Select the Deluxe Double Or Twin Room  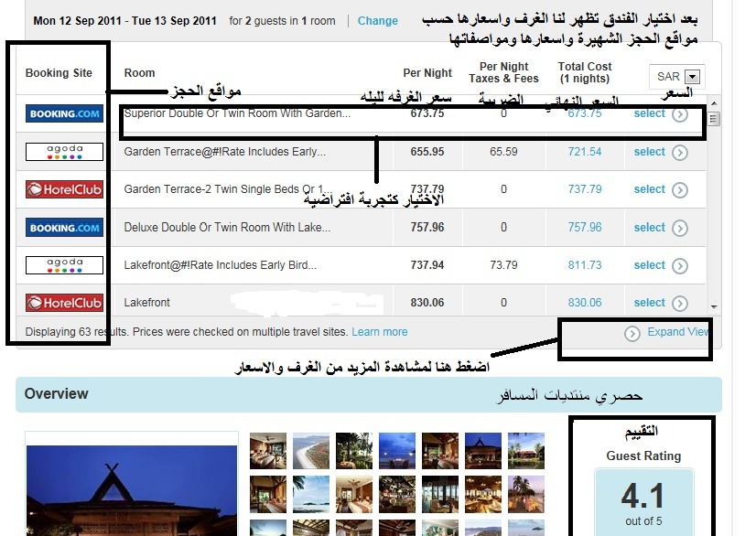[x=649, y=228]
